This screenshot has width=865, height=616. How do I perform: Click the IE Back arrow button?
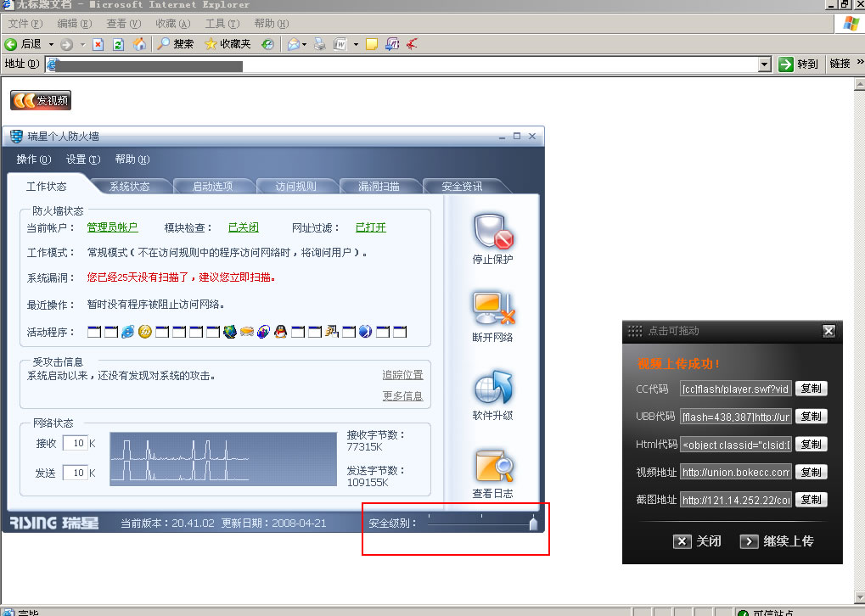click(x=10, y=44)
